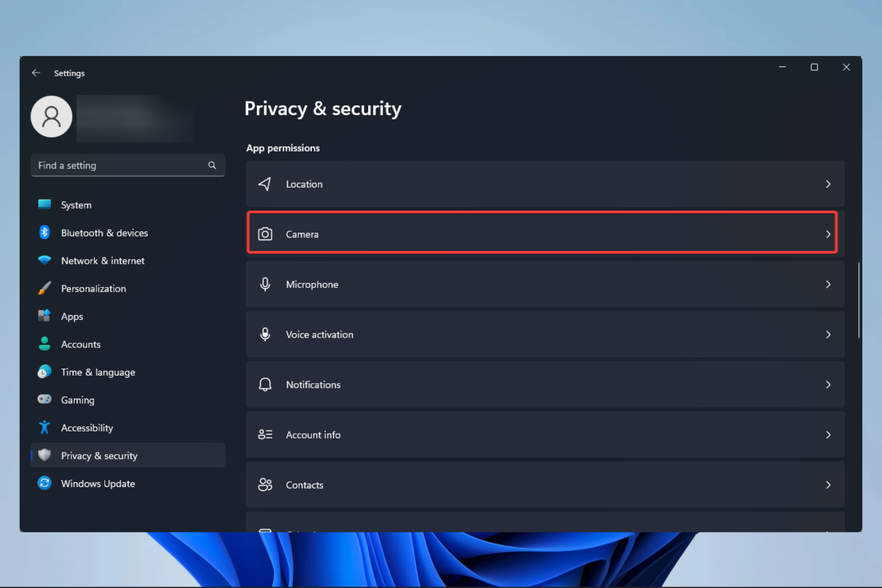Image resolution: width=882 pixels, height=588 pixels.
Task: Click the back arrow in Settings
Action: [x=36, y=73]
